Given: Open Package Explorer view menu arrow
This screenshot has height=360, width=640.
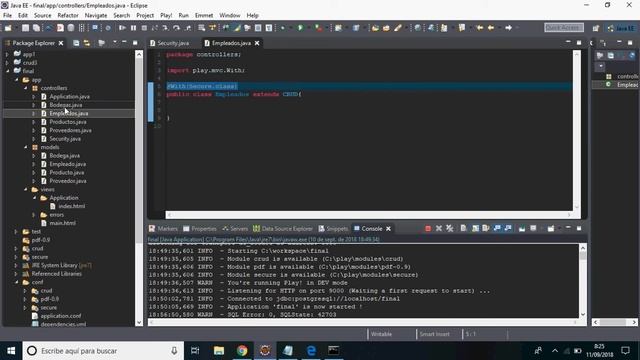Looking at the screenshot, I should 115,42.
